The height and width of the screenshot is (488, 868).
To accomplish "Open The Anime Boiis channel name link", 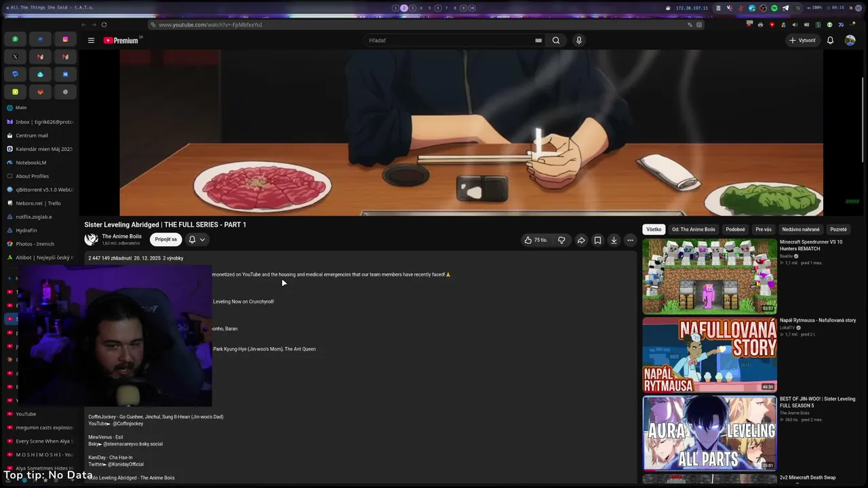I will point(122,237).
